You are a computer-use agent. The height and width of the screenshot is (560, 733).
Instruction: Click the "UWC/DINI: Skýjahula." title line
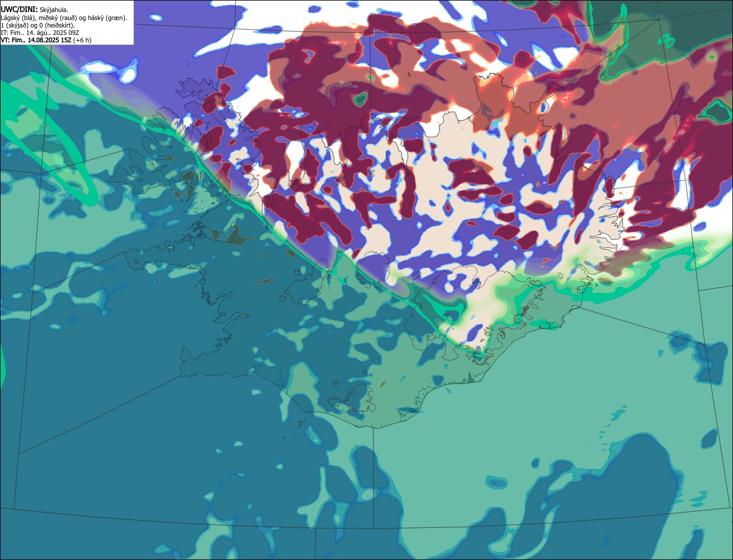click(34, 10)
